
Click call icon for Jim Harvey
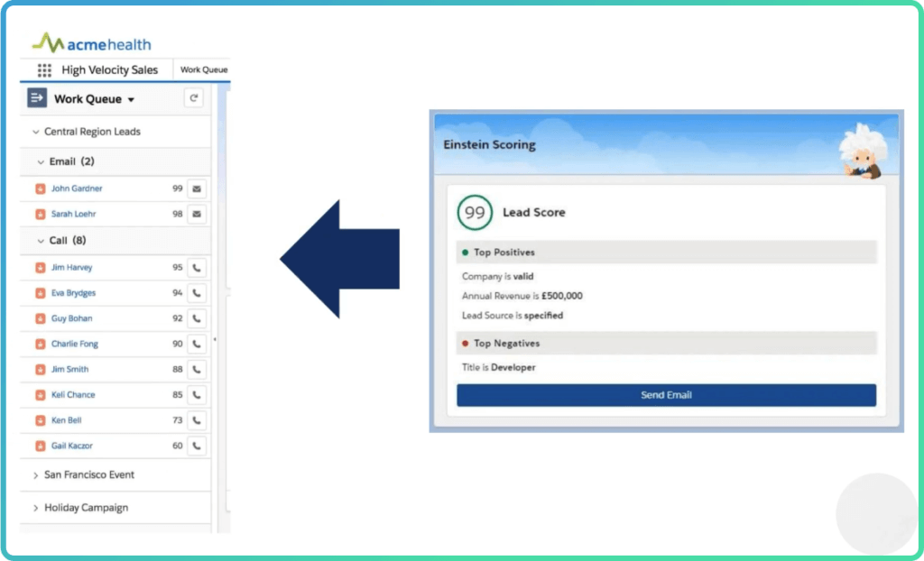[x=197, y=268]
